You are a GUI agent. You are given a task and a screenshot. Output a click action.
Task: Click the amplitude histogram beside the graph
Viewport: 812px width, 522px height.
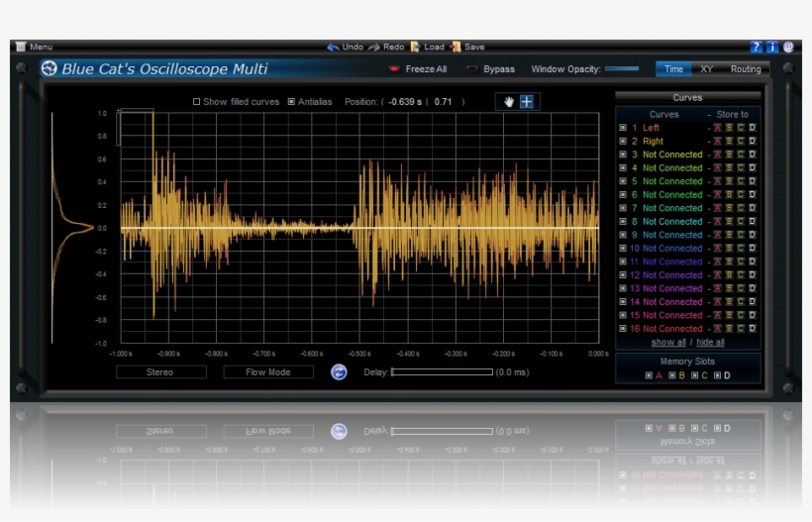(x=71, y=228)
